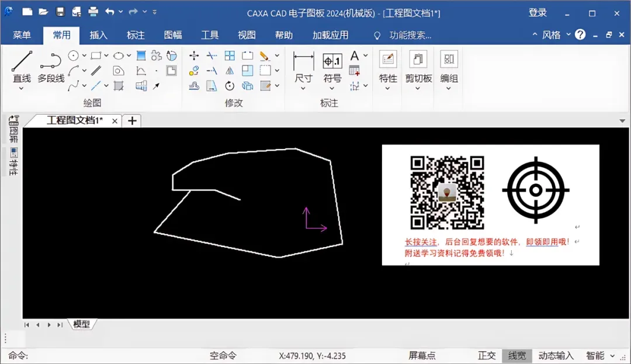Save the document with the floppy disk icon
This screenshot has height=364, width=631.
tap(60, 12)
